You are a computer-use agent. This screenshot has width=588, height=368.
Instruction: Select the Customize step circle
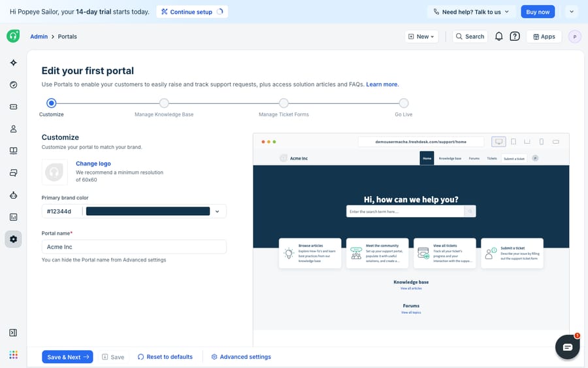pos(52,103)
